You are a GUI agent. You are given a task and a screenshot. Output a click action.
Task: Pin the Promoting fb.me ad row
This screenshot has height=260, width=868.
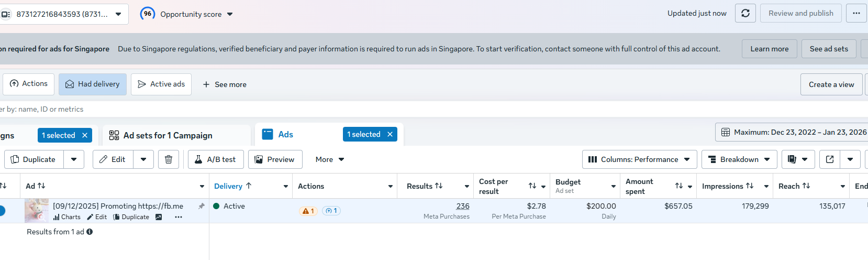[x=202, y=206]
